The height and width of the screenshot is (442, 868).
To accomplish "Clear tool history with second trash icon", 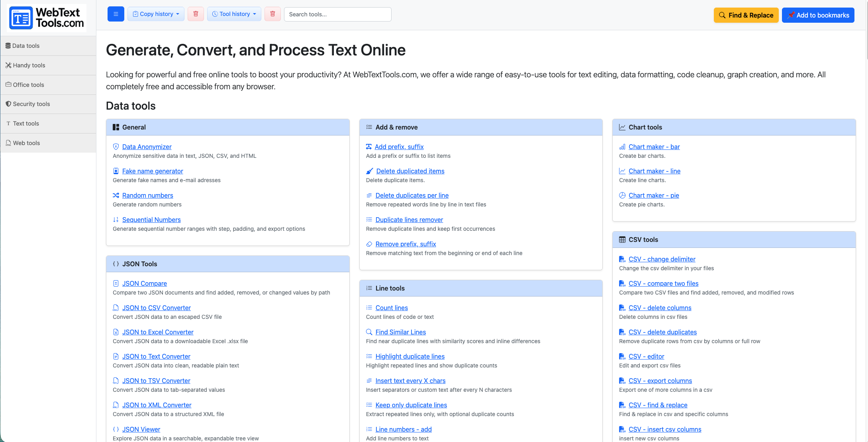I will [272, 14].
